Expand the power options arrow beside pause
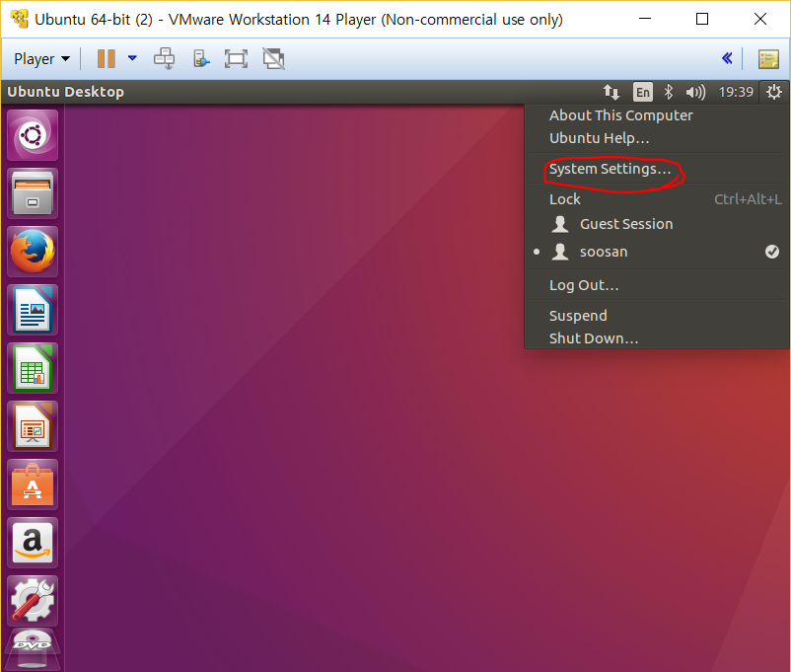Image resolution: width=791 pixels, height=672 pixels. (132, 58)
